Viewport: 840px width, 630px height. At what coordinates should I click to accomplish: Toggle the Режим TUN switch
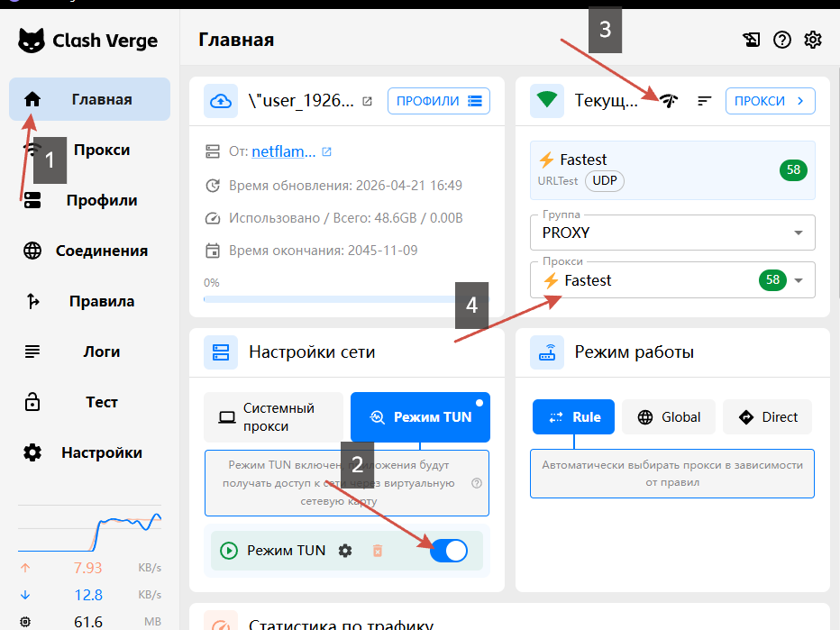click(x=449, y=551)
